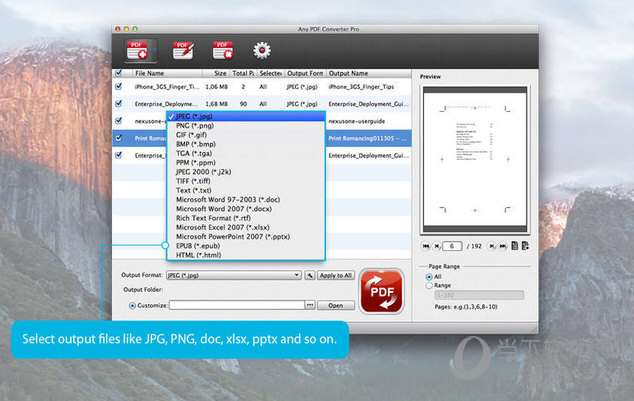Click the single page document icon under Preview
The height and width of the screenshot is (401, 634).
[515, 245]
